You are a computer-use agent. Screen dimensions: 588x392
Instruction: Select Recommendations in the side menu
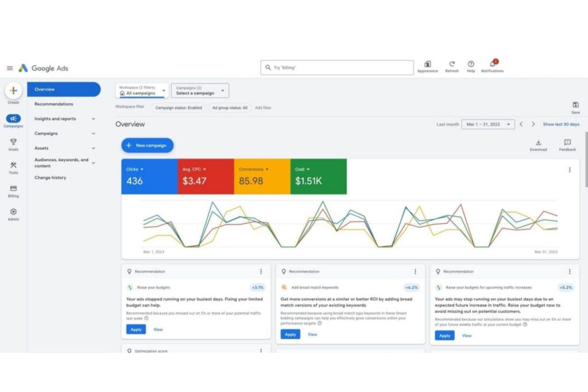[54, 104]
